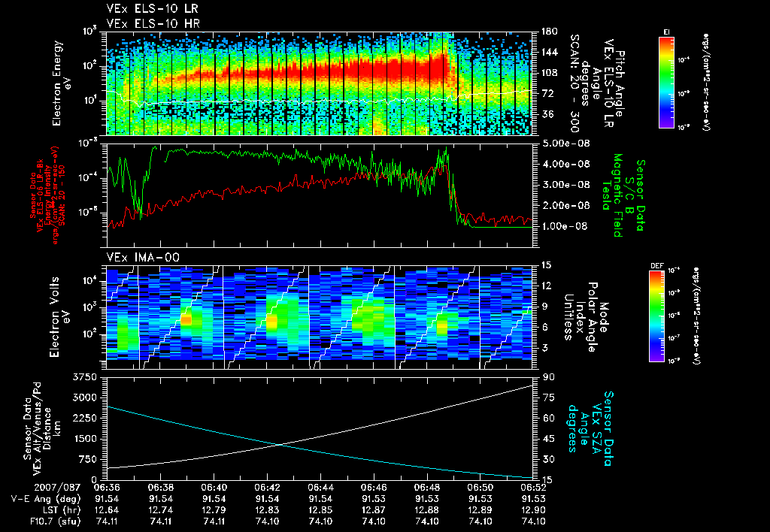Screen dimensions: 770x532
Task: Click the pitch angle tick '144'
Action: [549, 52]
